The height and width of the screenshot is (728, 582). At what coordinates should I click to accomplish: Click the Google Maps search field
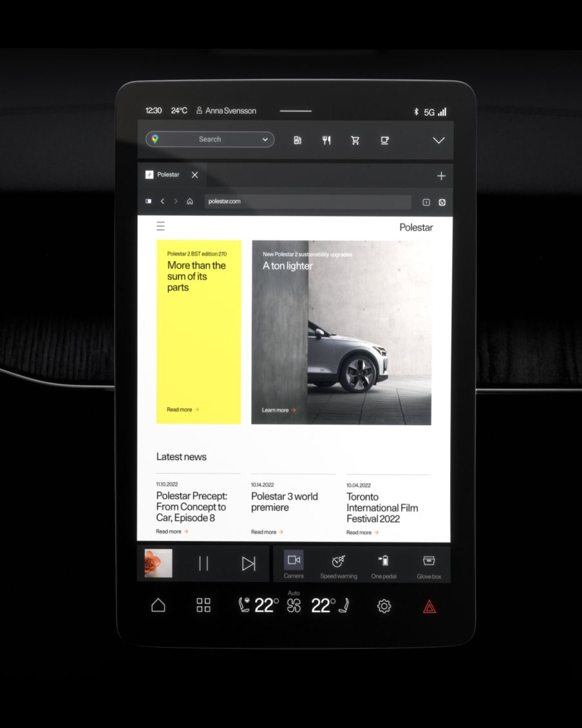point(210,139)
